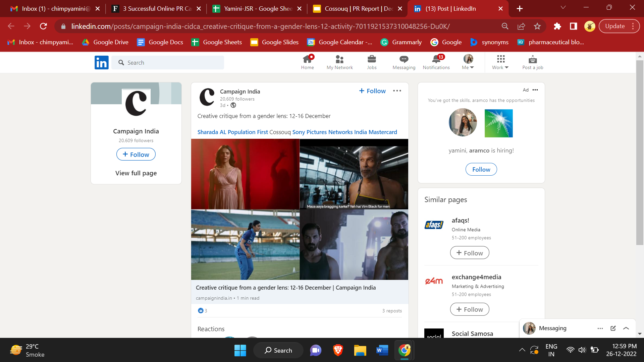Switch to Cossouq PR Report tab
Screen dimensions: 644x362
click(x=358, y=9)
